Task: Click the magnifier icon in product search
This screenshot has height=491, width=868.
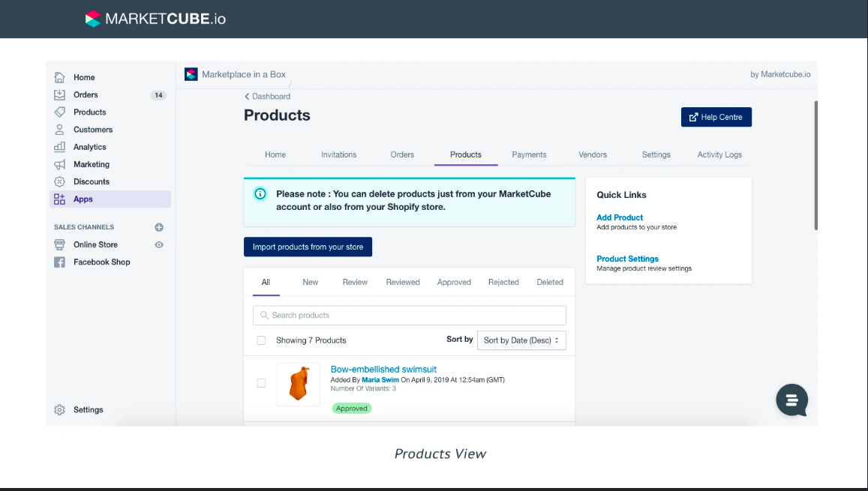Action: point(264,315)
